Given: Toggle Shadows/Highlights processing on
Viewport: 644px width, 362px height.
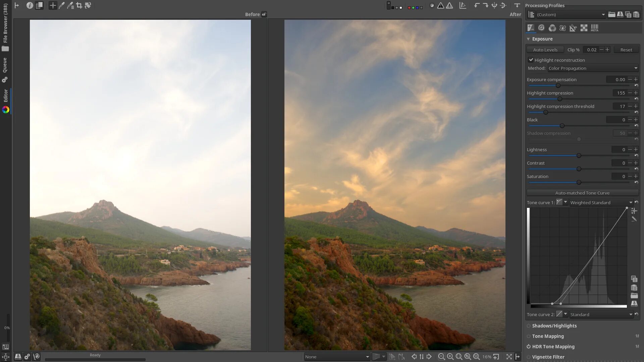Looking at the screenshot, I should [529, 326].
